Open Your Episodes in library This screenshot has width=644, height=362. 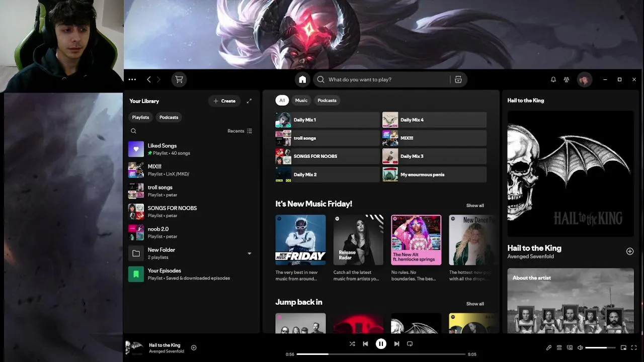pos(191,274)
